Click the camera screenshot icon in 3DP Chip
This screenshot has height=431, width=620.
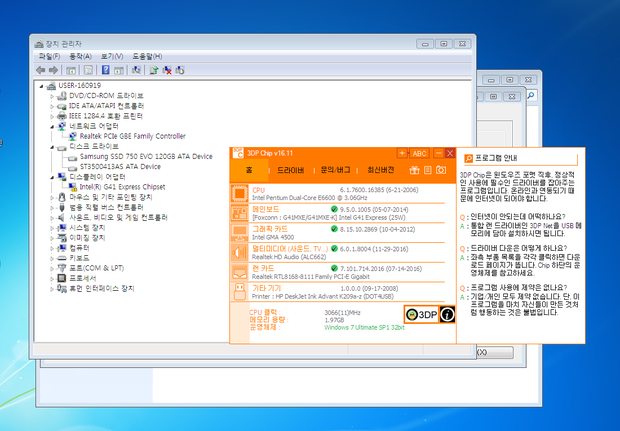[440, 171]
